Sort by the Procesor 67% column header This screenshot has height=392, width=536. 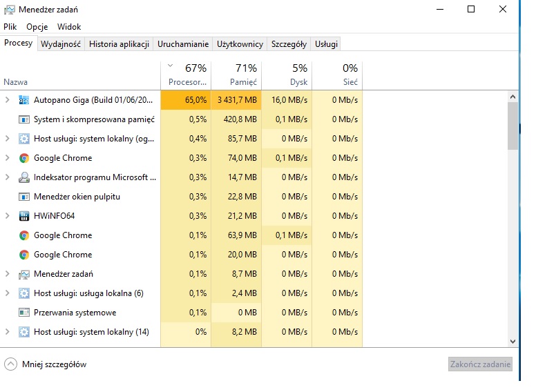186,75
